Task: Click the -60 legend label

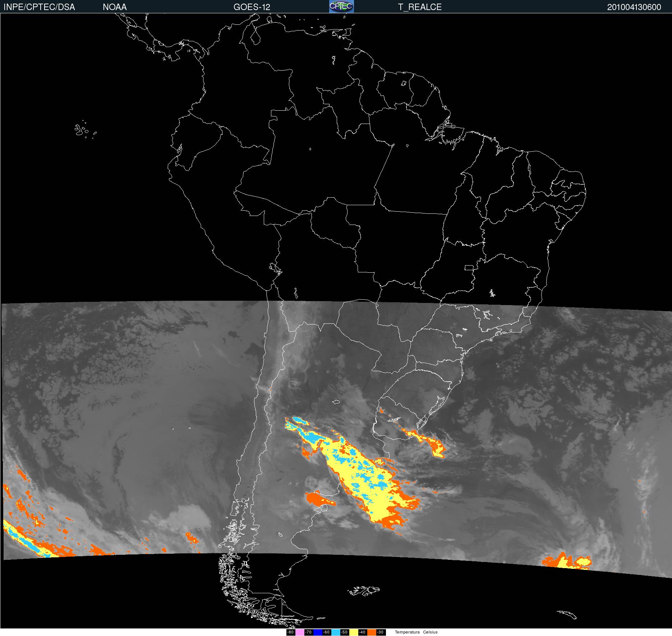Action: (x=327, y=632)
